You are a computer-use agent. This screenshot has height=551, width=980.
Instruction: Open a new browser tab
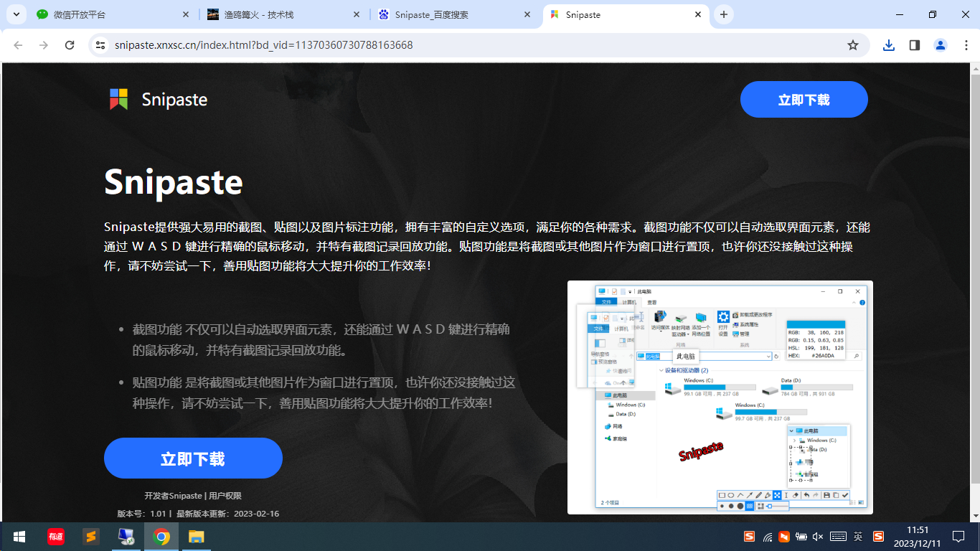pyautogui.click(x=724, y=14)
